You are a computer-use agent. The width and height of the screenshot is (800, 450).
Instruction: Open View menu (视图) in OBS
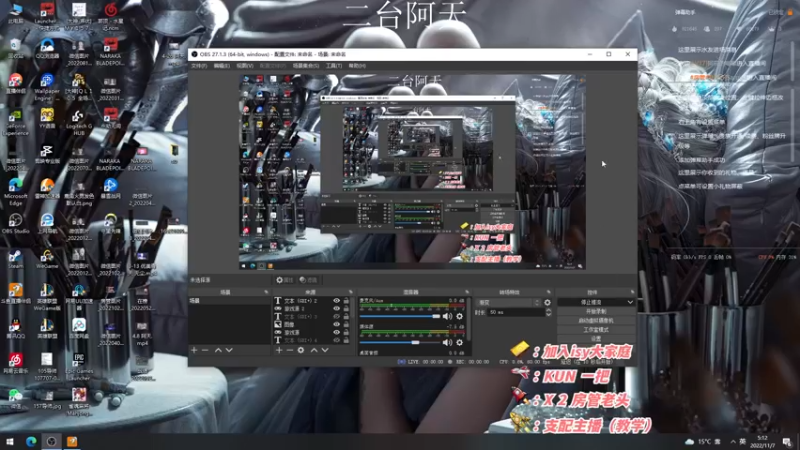pos(244,66)
